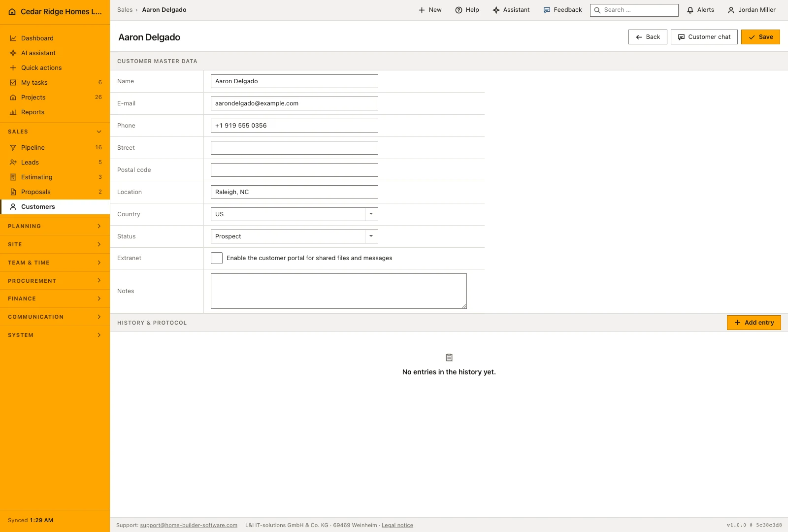Click into the Street input field
This screenshot has width=788, height=532.
(x=295, y=148)
